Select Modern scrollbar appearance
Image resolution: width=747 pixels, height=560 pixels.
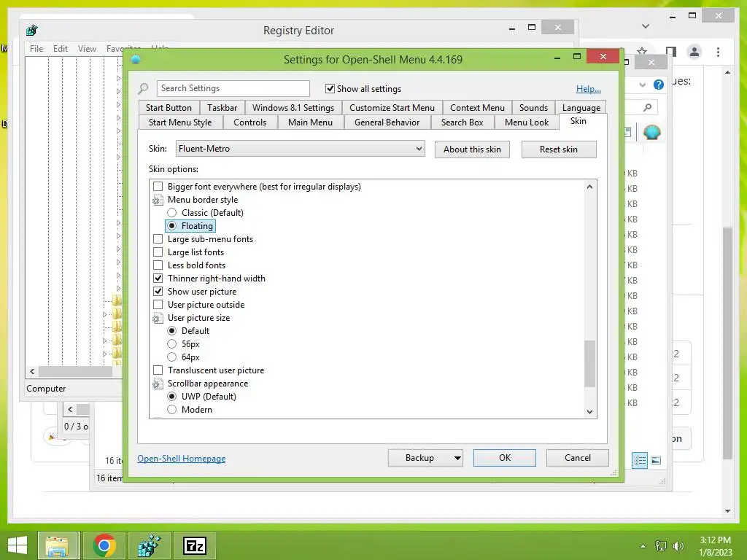tap(172, 410)
